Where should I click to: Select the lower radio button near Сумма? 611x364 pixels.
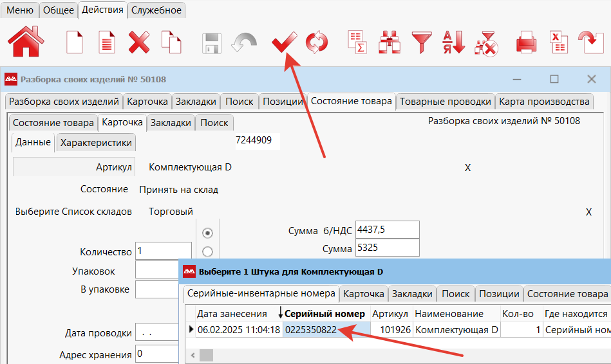[207, 251]
